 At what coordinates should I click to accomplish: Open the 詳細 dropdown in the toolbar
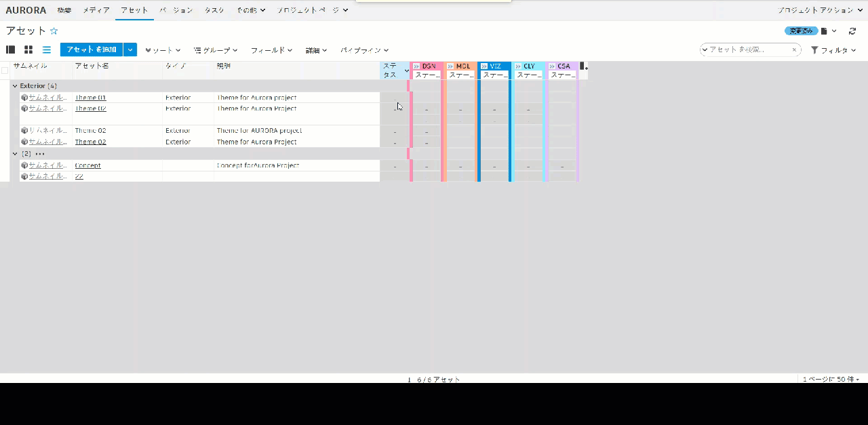click(316, 50)
